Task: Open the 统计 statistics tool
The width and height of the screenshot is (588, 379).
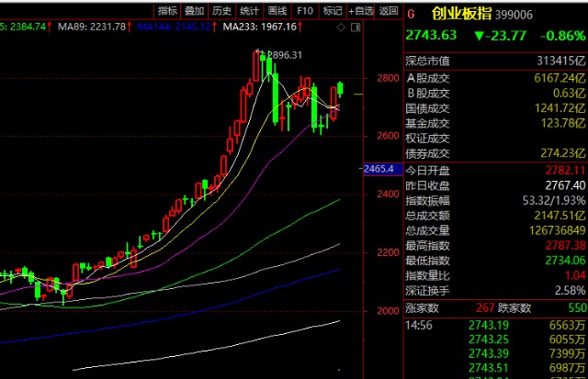Action: click(x=249, y=11)
